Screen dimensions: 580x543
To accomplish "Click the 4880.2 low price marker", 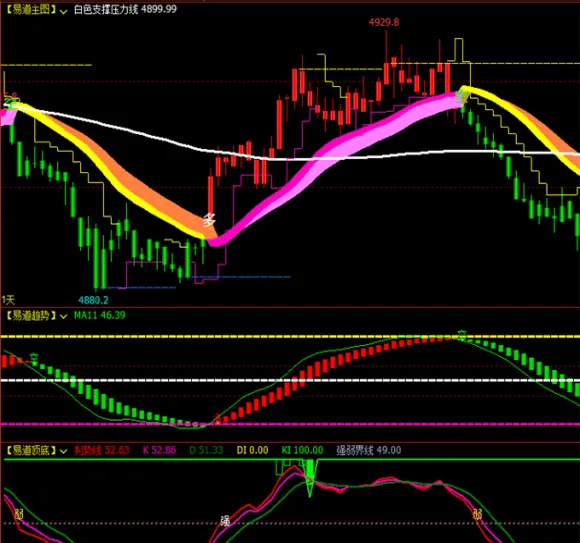I will (93, 300).
